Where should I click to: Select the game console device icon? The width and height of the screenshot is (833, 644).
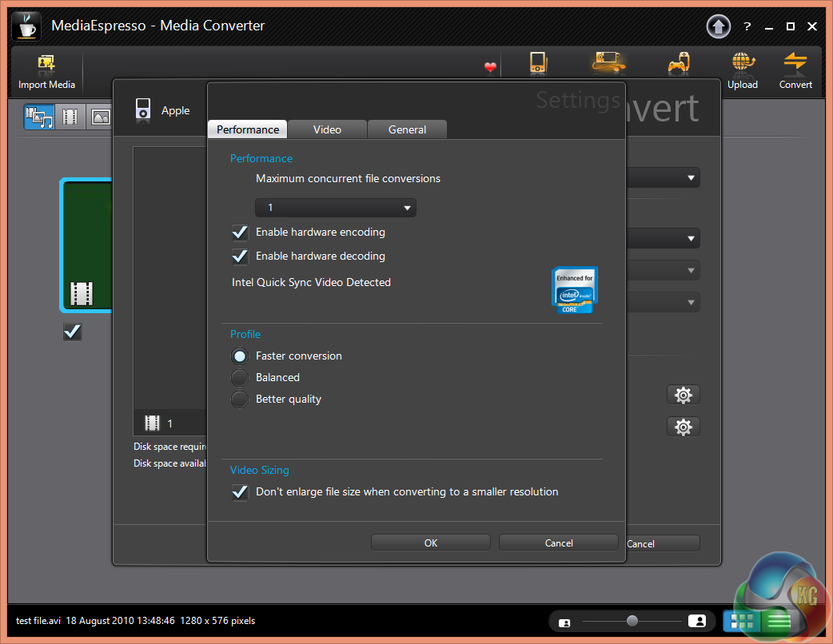(678, 64)
